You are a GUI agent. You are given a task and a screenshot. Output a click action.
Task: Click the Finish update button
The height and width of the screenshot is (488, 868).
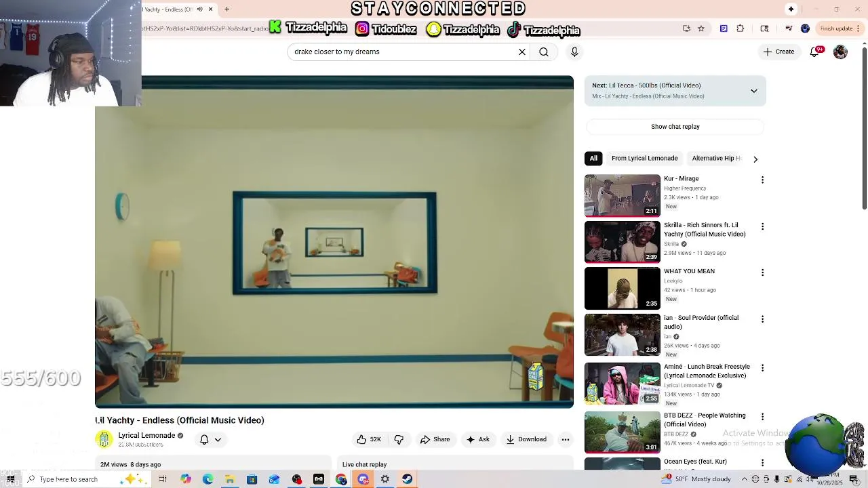tap(840, 28)
